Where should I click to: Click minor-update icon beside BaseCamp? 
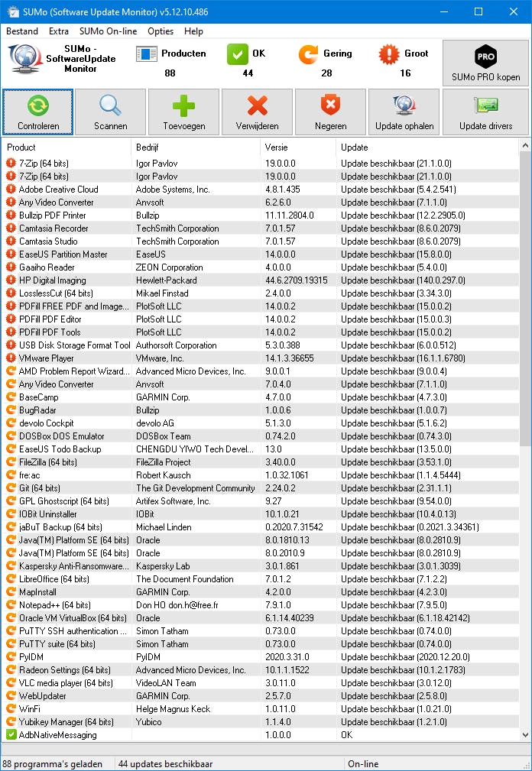[11, 397]
